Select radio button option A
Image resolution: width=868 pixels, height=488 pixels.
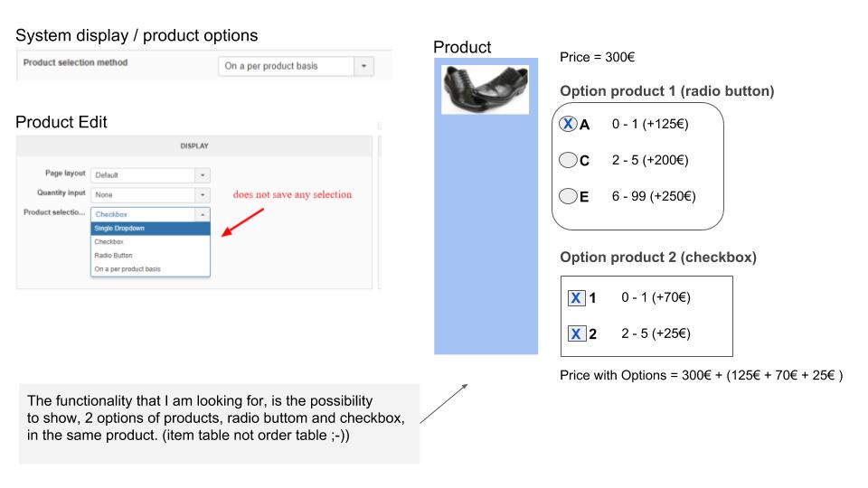click(568, 124)
